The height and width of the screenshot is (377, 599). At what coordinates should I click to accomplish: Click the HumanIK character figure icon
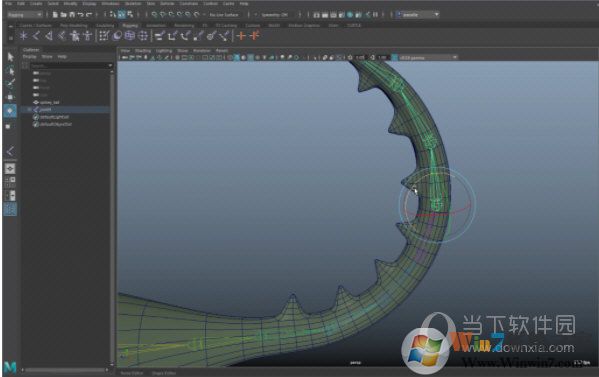pos(75,36)
